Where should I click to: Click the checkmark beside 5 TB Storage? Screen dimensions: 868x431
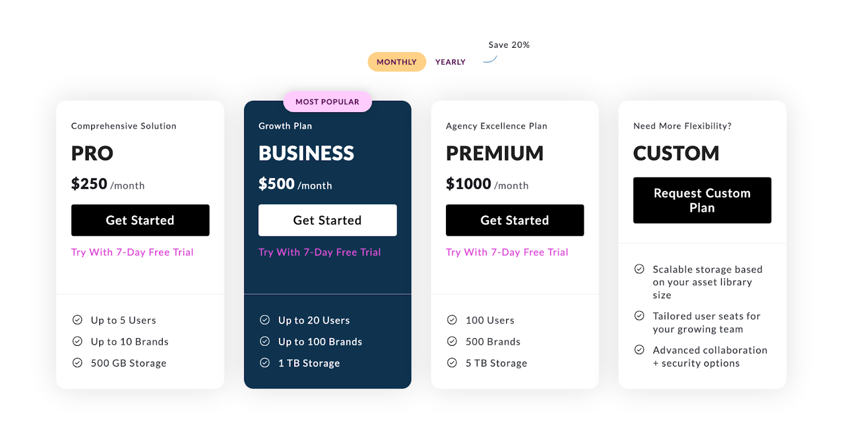pyautogui.click(x=452, y=363)
